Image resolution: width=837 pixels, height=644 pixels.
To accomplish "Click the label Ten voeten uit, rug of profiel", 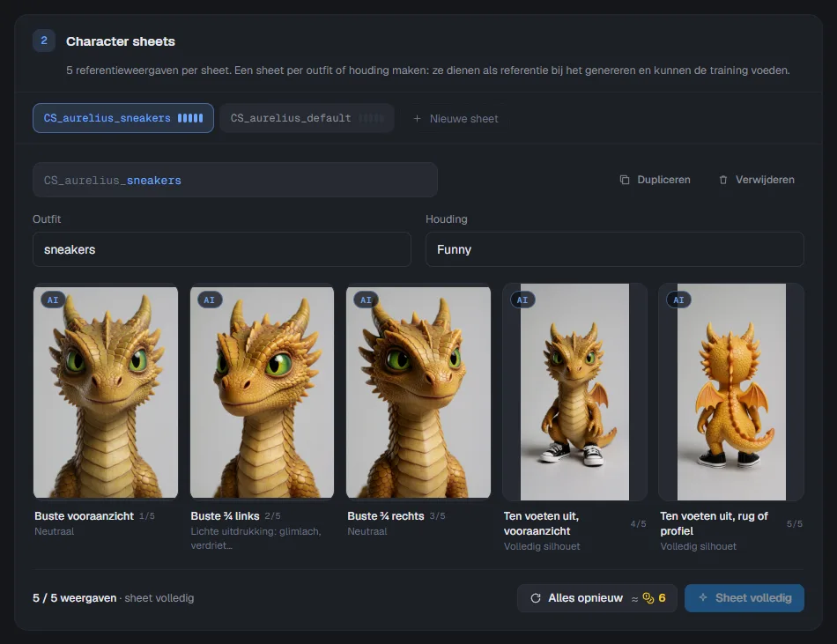I will coord(714,523).
